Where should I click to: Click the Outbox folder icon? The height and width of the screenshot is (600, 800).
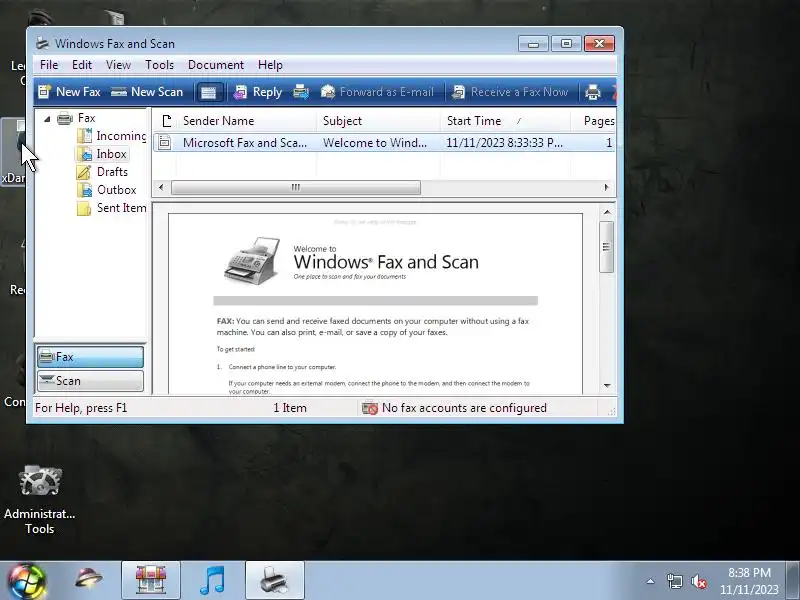84,190
